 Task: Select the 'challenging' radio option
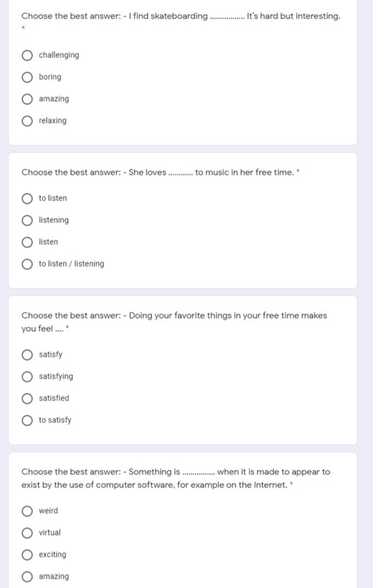click(x=27, y=55)
